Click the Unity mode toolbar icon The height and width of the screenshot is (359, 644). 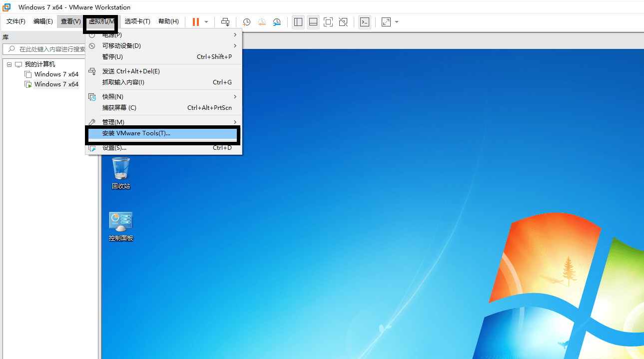pyautogui.click(x=343, y=22)
